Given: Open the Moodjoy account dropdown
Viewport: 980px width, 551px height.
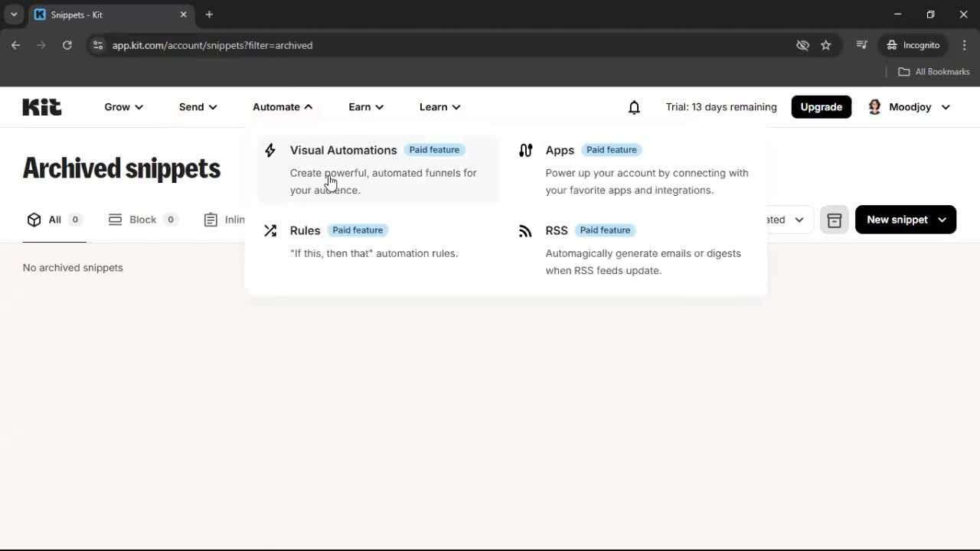Looking at the screenshot, I should pos(910,107).
